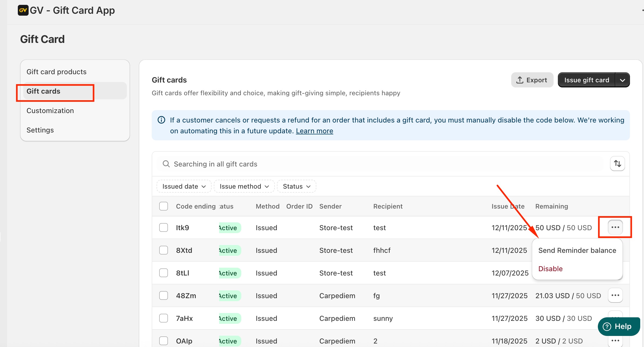
Task: Open the Issue method filter dropdown
Action: (244, 186)
